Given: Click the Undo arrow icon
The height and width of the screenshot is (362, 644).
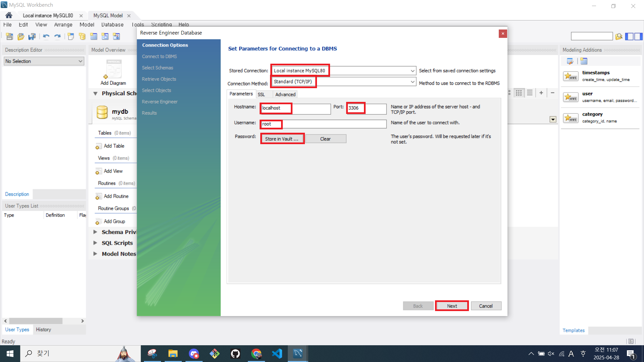Looking at the screenshot, I should 46,36.
